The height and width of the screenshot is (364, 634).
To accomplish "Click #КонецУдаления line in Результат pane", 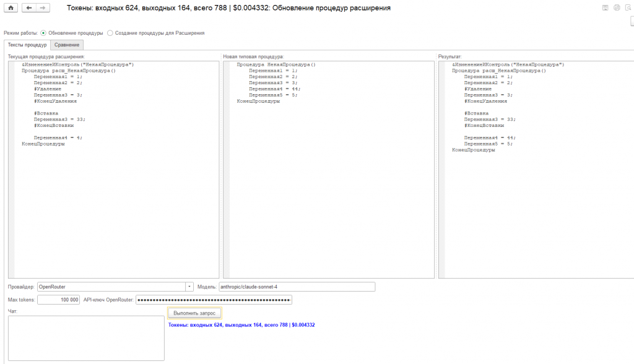I will (x=485, y=102).
